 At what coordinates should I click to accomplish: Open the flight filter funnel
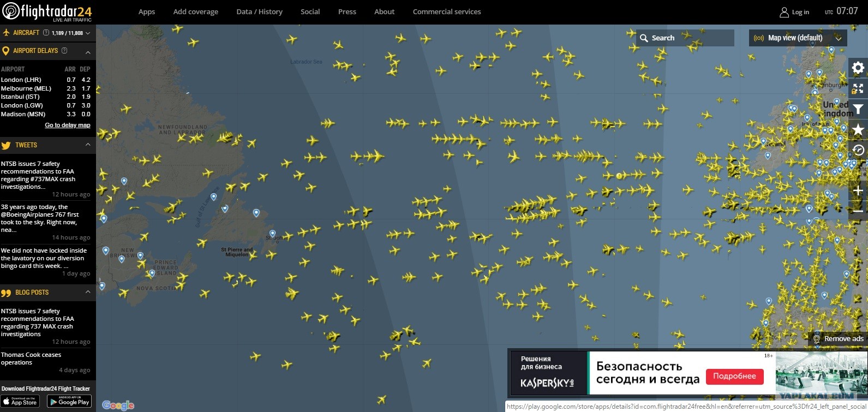858,109
